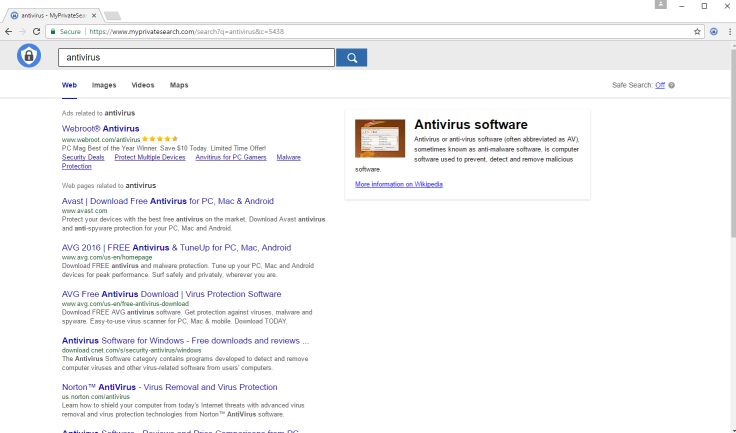This screenshot has height=433, width=736.
Task: Click the blue extension icon in toolbar
Action: pos(713,31)
